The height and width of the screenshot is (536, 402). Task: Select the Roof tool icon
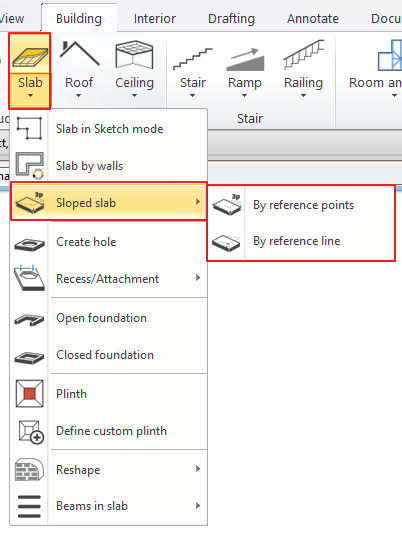click(x=79, y=53)
